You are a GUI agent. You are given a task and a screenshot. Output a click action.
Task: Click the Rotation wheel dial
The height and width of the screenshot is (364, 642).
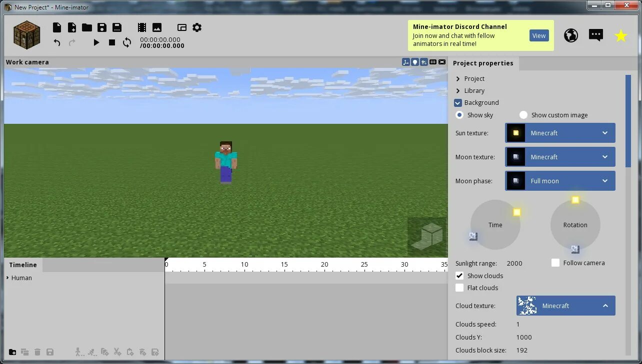pos(575,225)
